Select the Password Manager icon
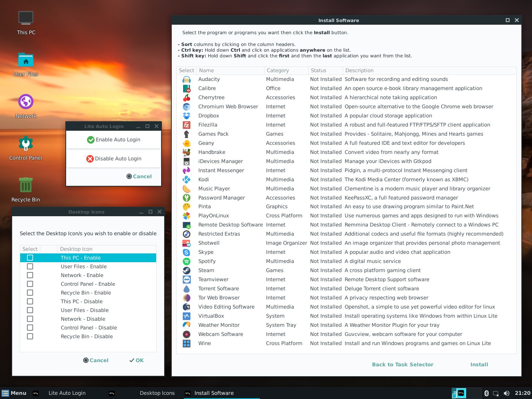The height and width of the screenshot is (399, 532). (187, 198)
